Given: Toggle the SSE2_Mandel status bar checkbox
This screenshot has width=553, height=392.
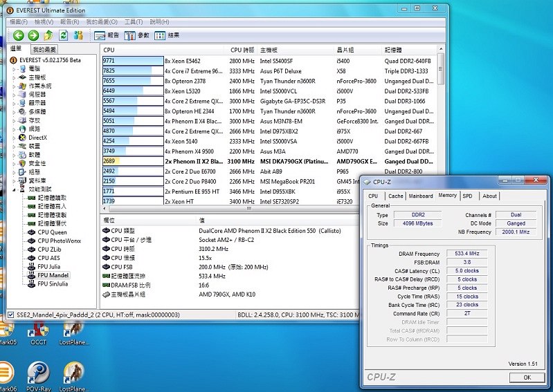Looking at the screenshot, I should (10, 315).
